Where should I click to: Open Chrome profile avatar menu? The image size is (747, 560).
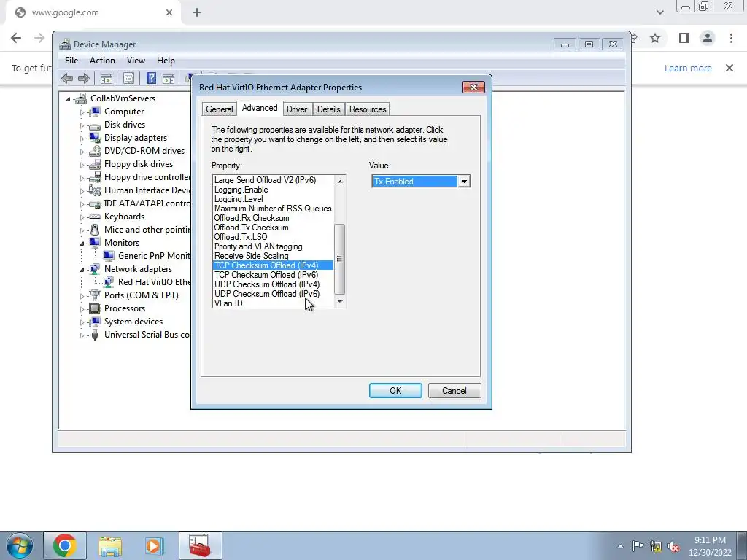pyautogui.click(x=708, y=38)
